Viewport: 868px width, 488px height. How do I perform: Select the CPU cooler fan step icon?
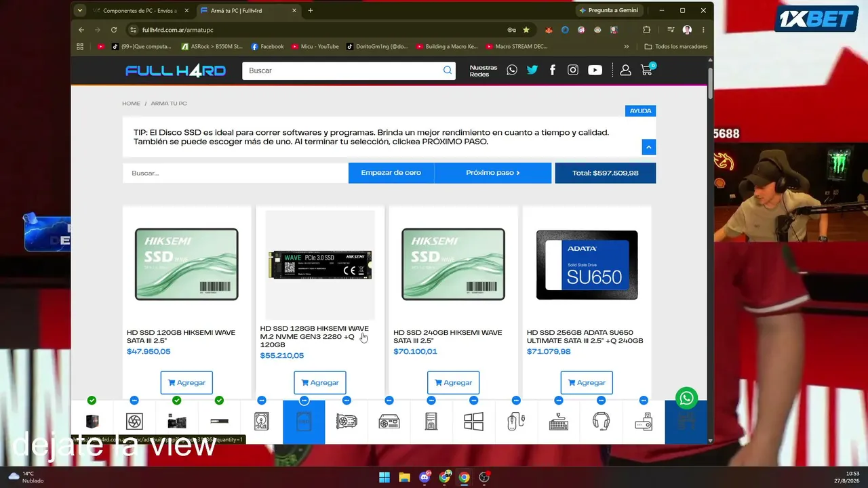point(134,422)
